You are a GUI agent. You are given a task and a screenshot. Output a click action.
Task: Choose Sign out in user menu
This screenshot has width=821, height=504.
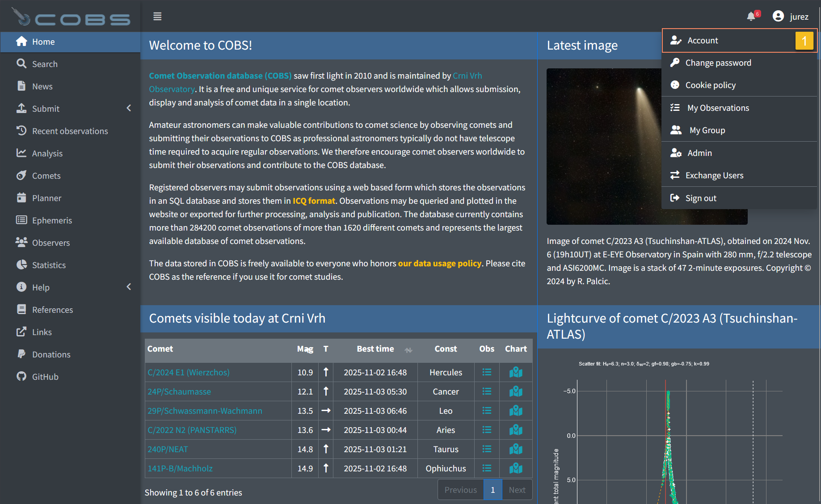click(700, 198)
